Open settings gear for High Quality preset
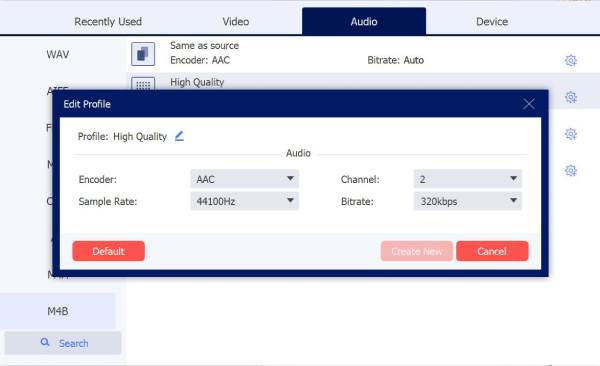 tap(571, 97)
